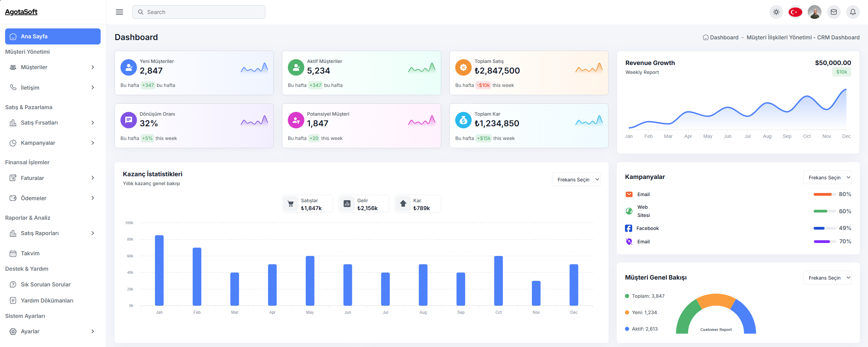This screenshot has height=347, width=868.
Task: Open the mail envelope icon in header
Action: click(x=834, y=12)
